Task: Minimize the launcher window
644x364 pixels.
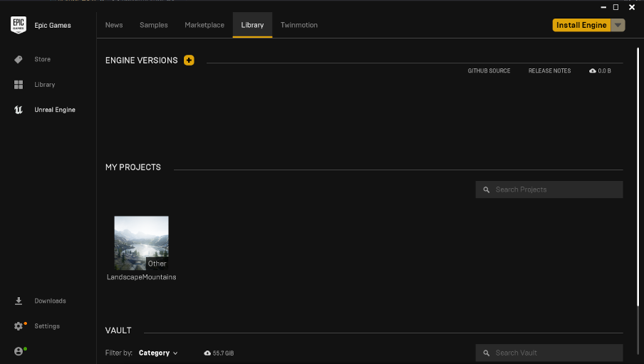Action: 603,7
